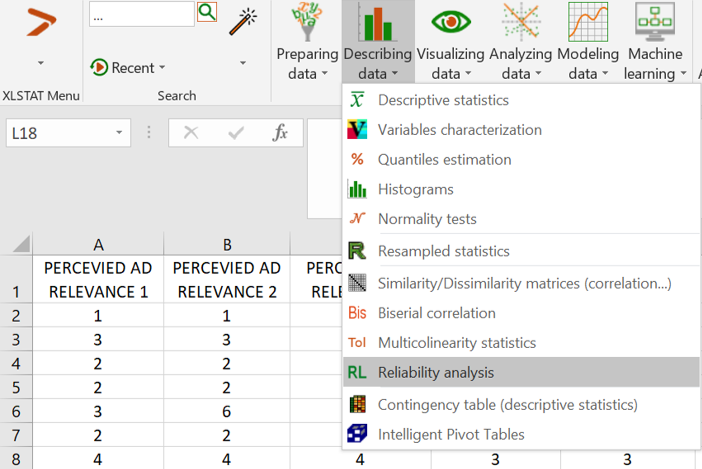The image size is (702, 469).
Task: Click the Histograms green bars icon
Action: click(357, 189)
